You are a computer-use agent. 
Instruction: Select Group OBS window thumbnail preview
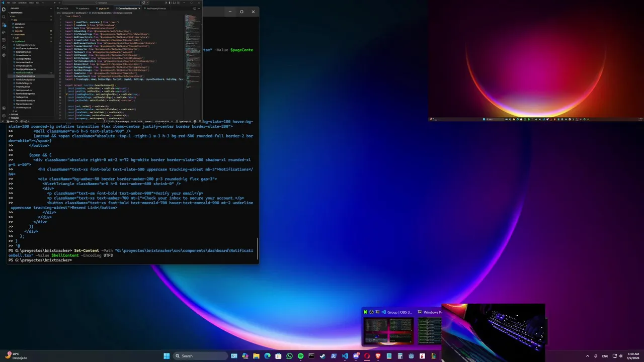point(388,330)
